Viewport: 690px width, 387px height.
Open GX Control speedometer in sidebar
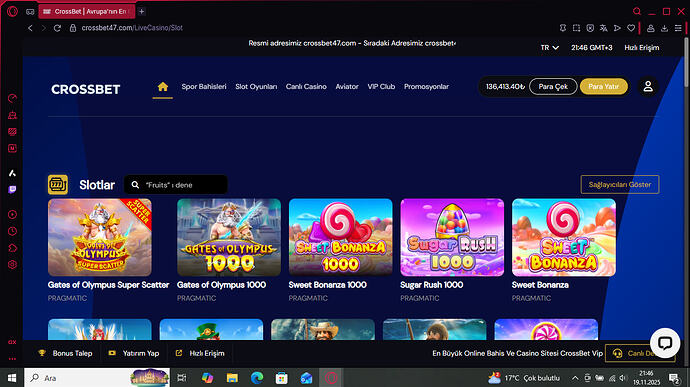click(x=12, y=98)
